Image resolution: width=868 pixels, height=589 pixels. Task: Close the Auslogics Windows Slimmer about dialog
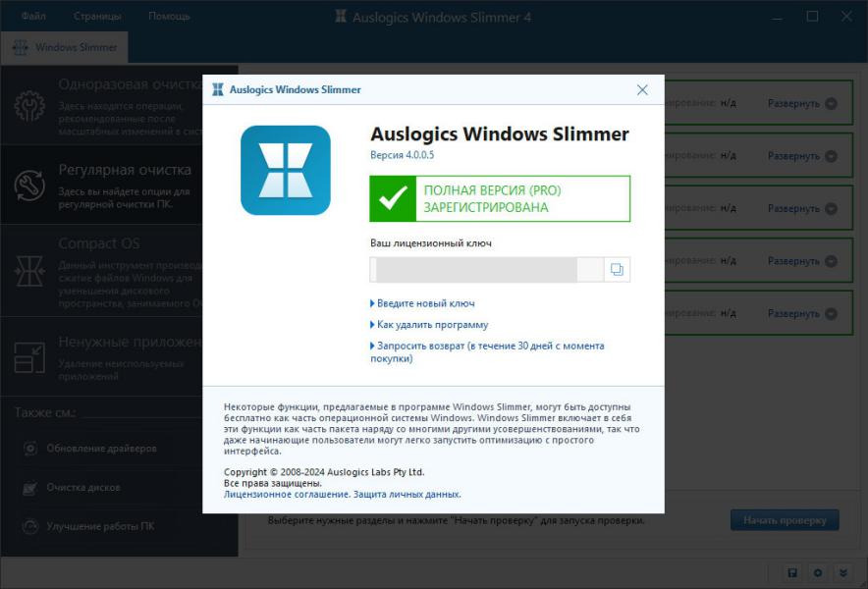point(642,89)
